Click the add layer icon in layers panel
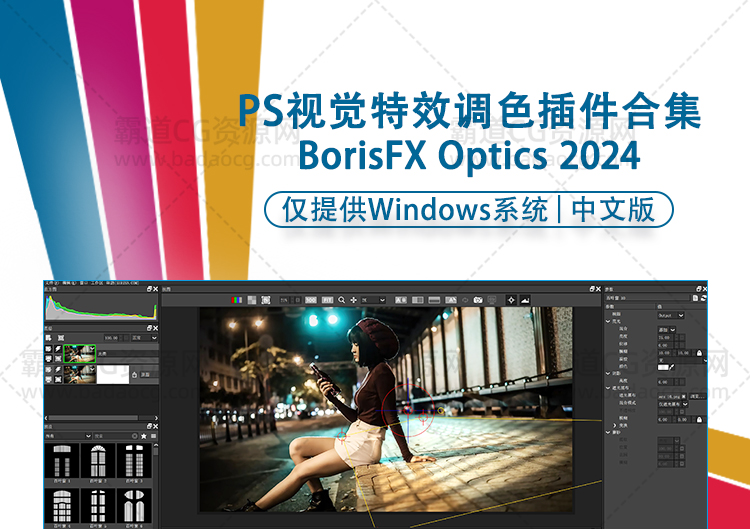This screenshot has width=750, height=529. (48, 338)
